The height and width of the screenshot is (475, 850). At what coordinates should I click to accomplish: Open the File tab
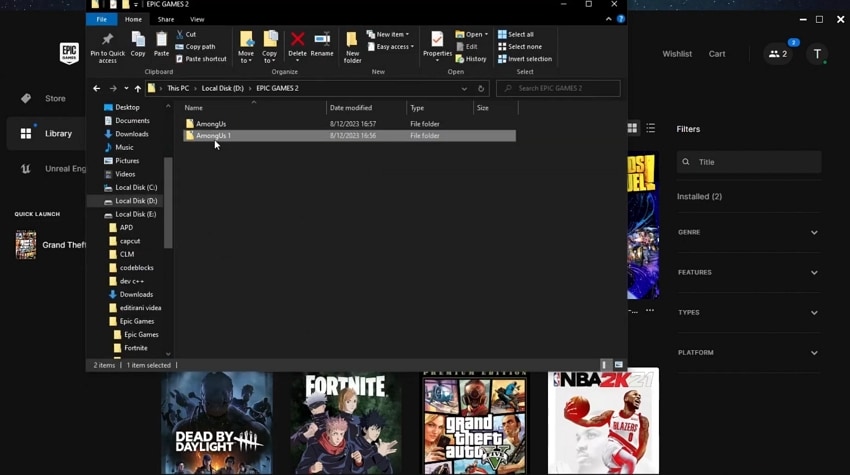[101, 19]
